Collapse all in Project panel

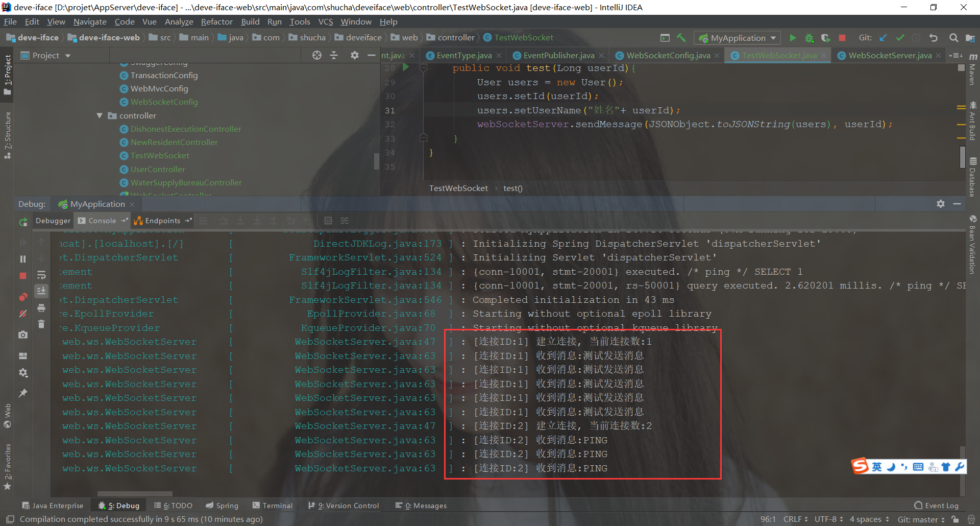334,55
